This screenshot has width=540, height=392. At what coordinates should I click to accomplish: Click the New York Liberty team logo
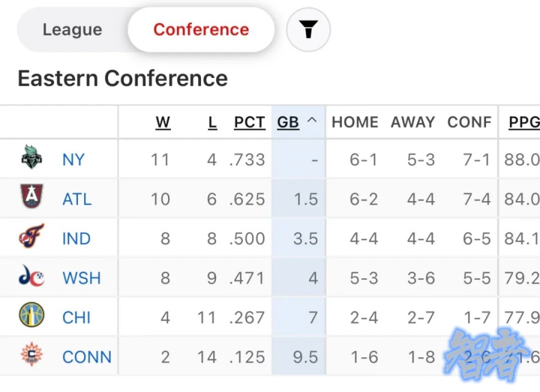(31, 159)
